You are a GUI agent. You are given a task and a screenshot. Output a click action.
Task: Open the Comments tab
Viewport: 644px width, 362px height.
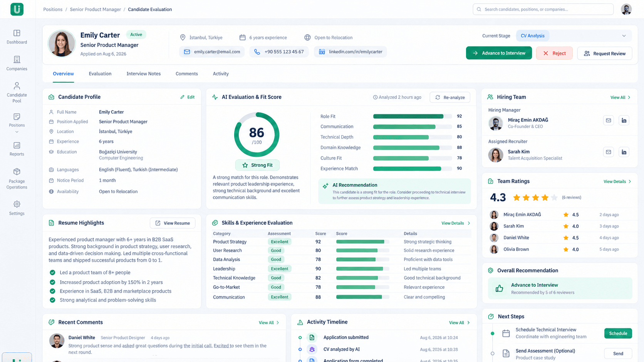[x=187, y=74]
